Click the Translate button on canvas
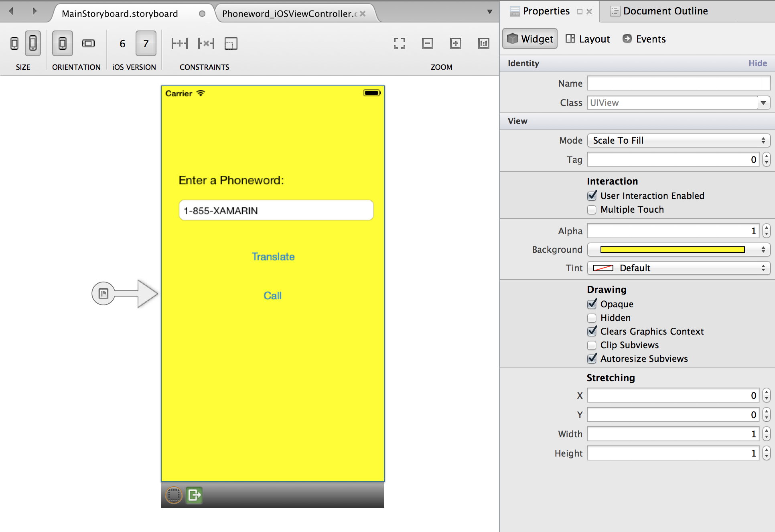775x532 pixels. click(x=273, y=257)
